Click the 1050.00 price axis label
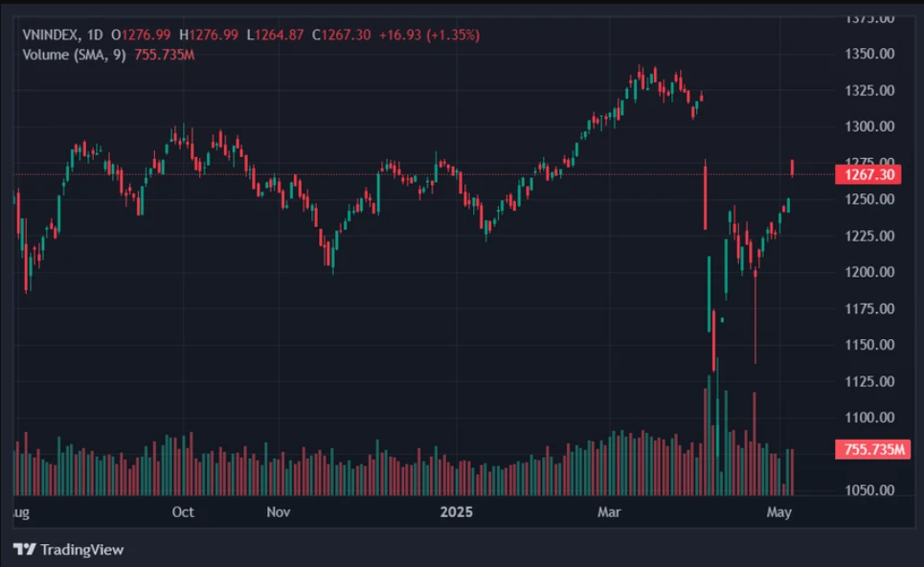Viewport: 924px width, 567px height. pos(869,489)
